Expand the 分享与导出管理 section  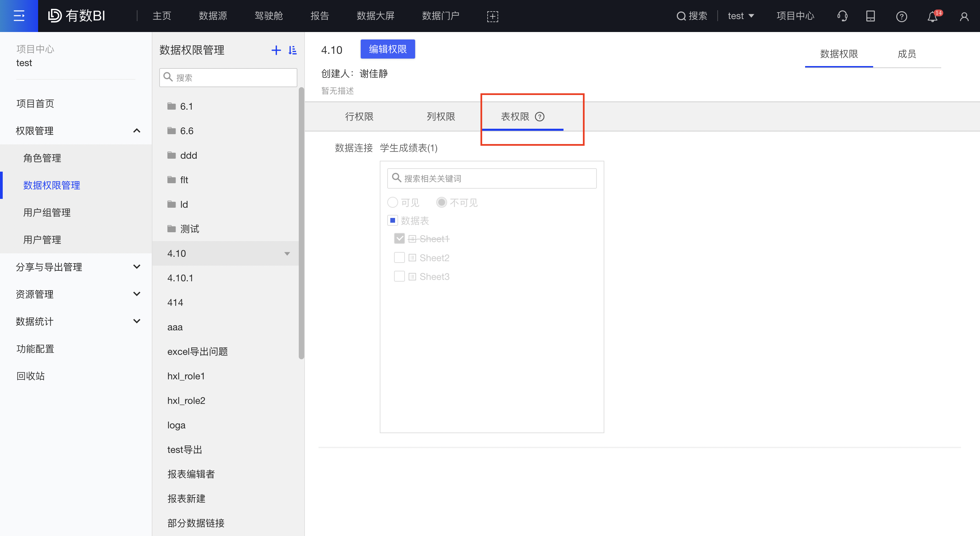[136, 267]
